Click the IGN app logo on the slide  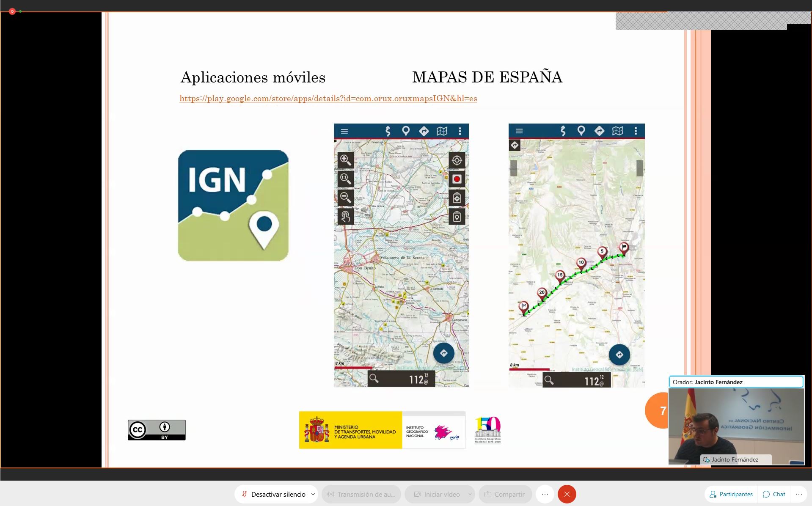[233, 206]
